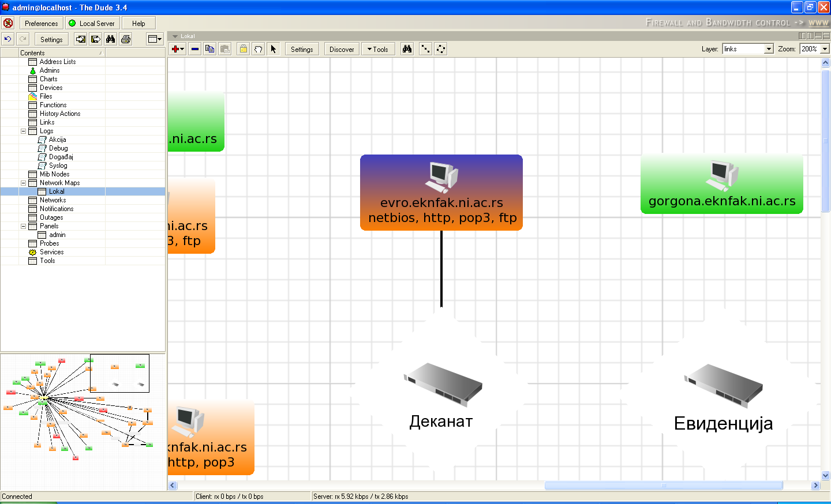831x504 pixels.
Task: Open the Layer dropdown showing links
Action: pyautogui.click(x=747, y=49)
